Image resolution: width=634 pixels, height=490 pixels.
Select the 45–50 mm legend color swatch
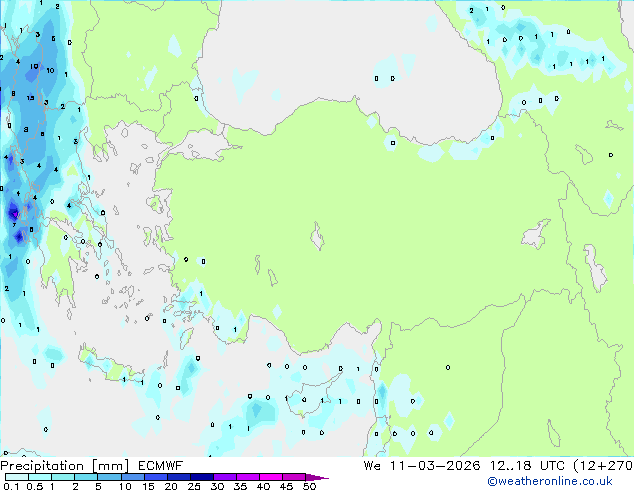[294, 477]
